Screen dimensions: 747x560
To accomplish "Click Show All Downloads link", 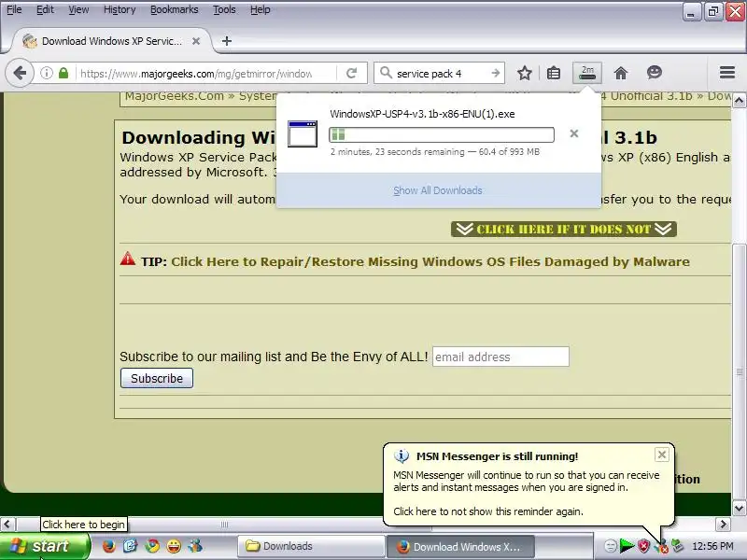I will pyautogui.click(x=438, y=190).
